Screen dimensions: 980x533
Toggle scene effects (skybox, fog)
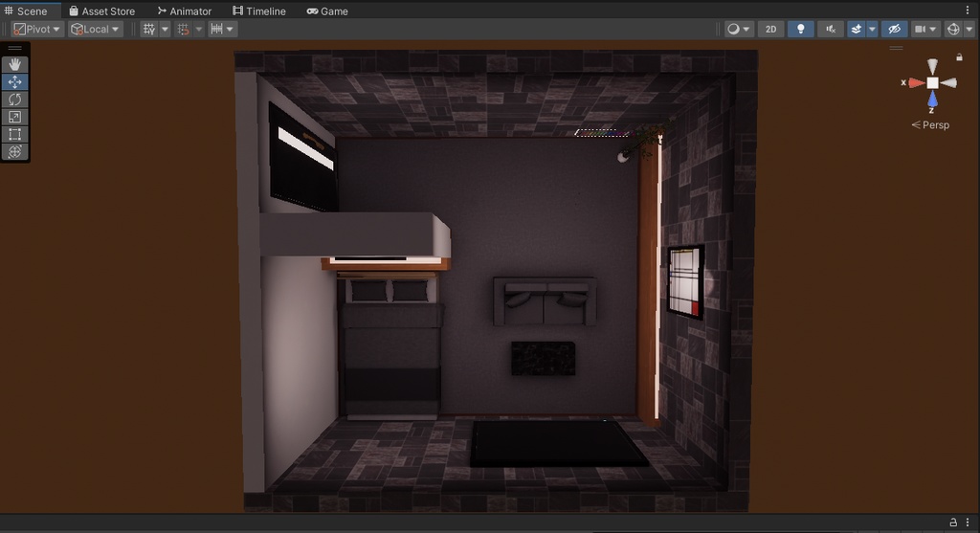point(857,29)
